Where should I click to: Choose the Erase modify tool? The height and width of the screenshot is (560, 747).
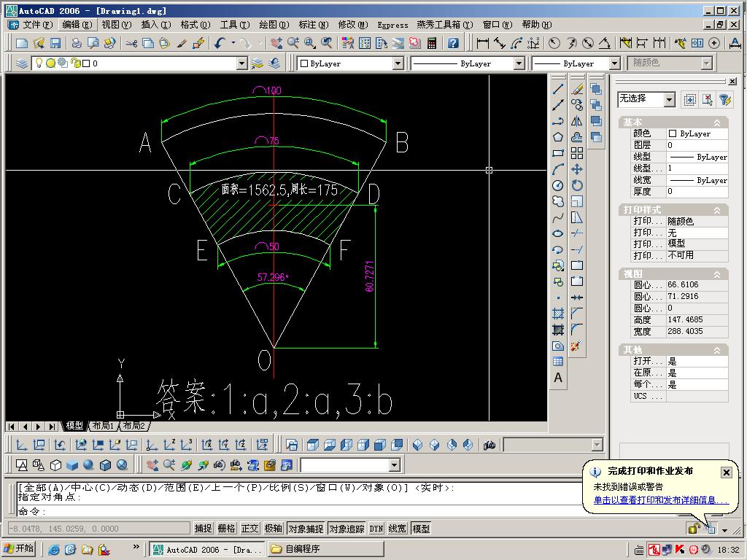[x=577, y=90]
